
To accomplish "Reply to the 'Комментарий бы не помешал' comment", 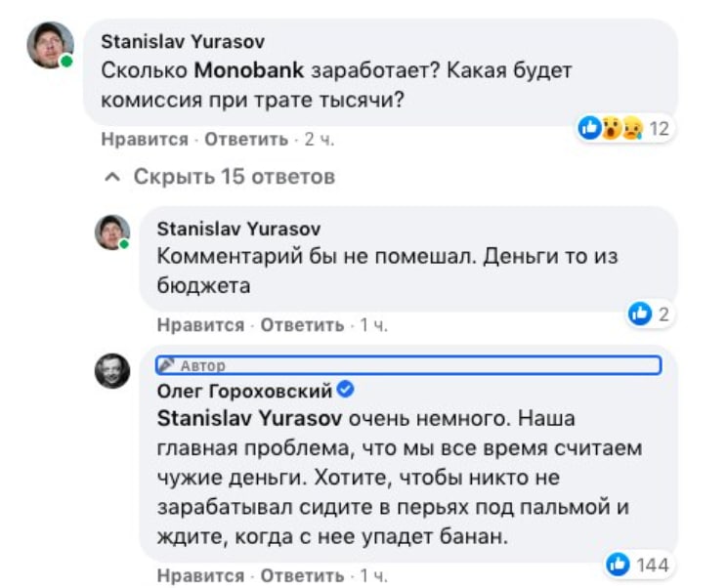I will 301,325.
